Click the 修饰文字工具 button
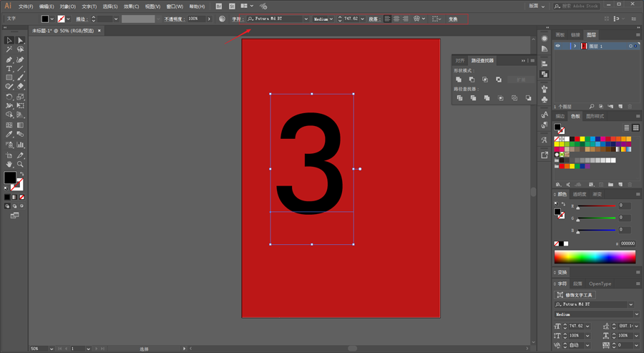The image size is (644, 353). point(575,295)
